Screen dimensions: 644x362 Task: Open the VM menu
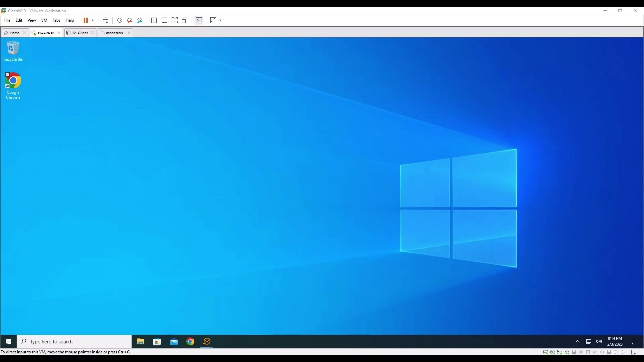(x=44, y=20)
